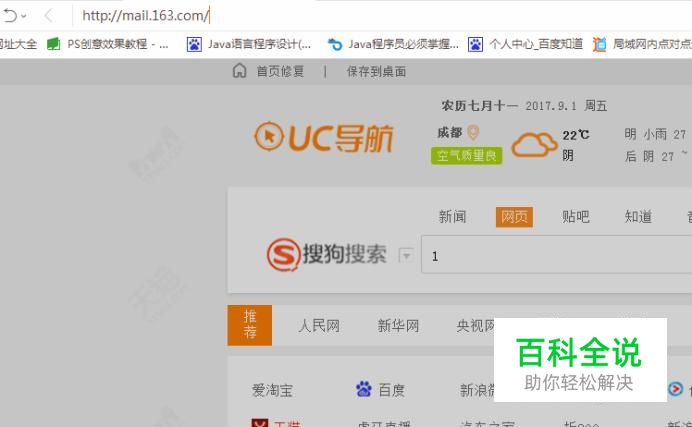The height and width of the screenshot is (427, 692).
Task: Click the 明 小雨 27 forecast line
Action: point(655,134)
